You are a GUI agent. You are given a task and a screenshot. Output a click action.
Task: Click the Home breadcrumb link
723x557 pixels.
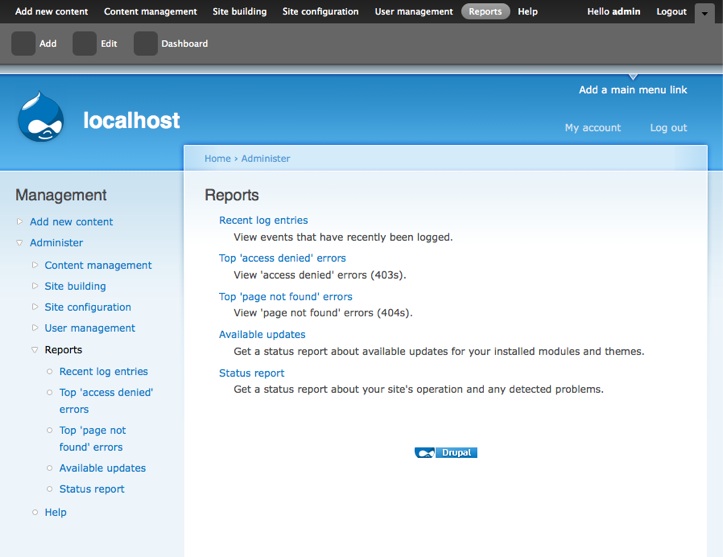[217, 159]
